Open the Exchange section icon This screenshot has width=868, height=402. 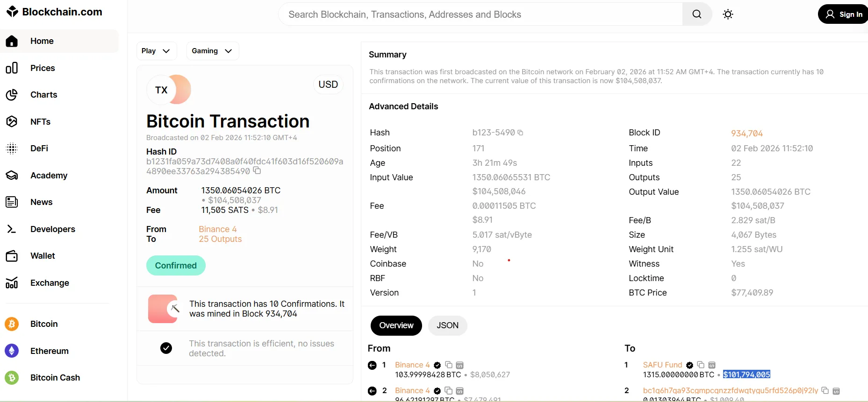click(12, 282)
